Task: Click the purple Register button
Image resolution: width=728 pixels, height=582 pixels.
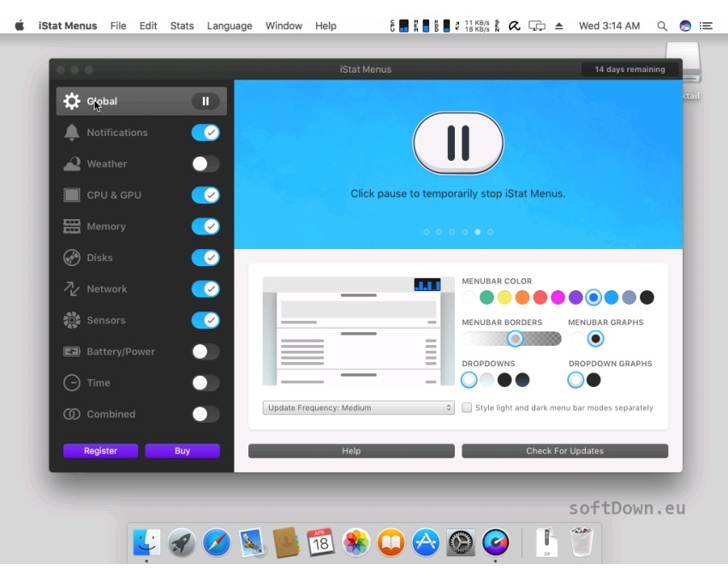Action: click(x=101, y=451)
